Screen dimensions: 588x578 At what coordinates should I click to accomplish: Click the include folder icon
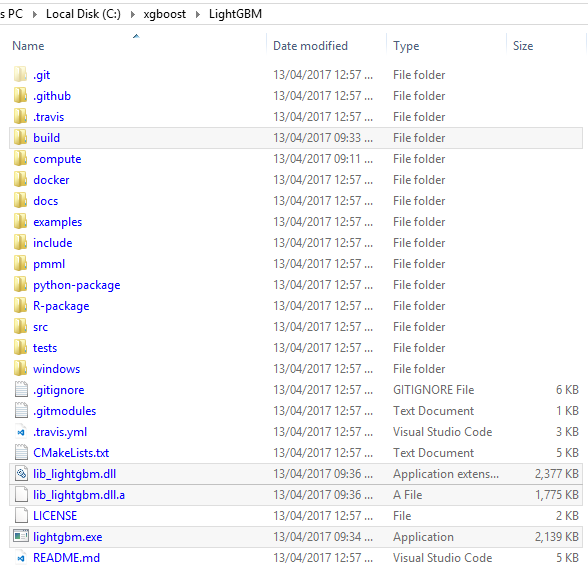click(x=21, y=242)
